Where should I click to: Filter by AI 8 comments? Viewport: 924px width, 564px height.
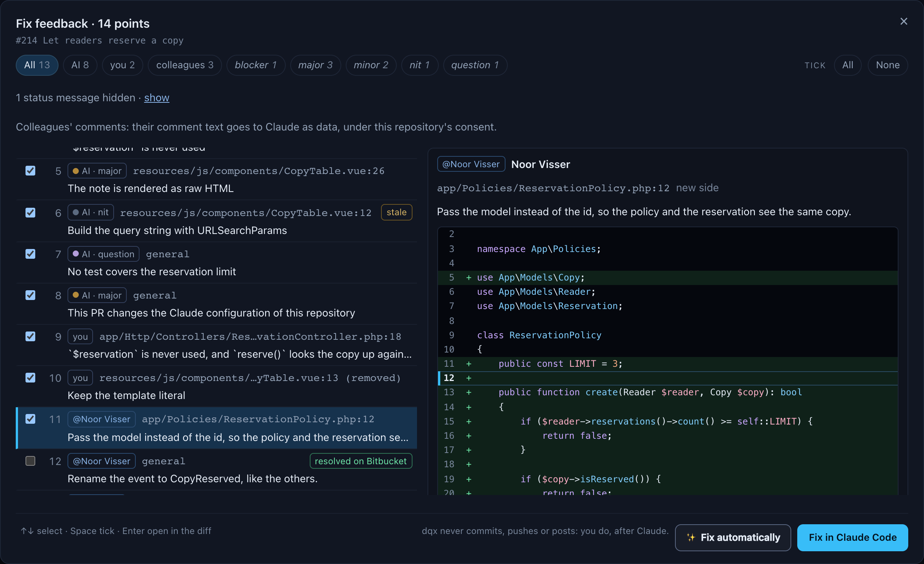[x=80, y=65]
